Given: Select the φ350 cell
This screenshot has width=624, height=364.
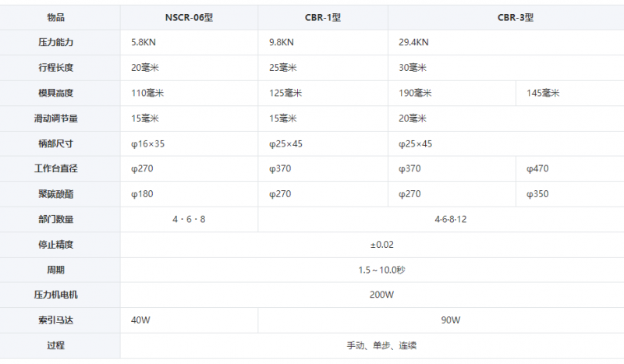Looking at the screenshot, I should pos(570,194).
